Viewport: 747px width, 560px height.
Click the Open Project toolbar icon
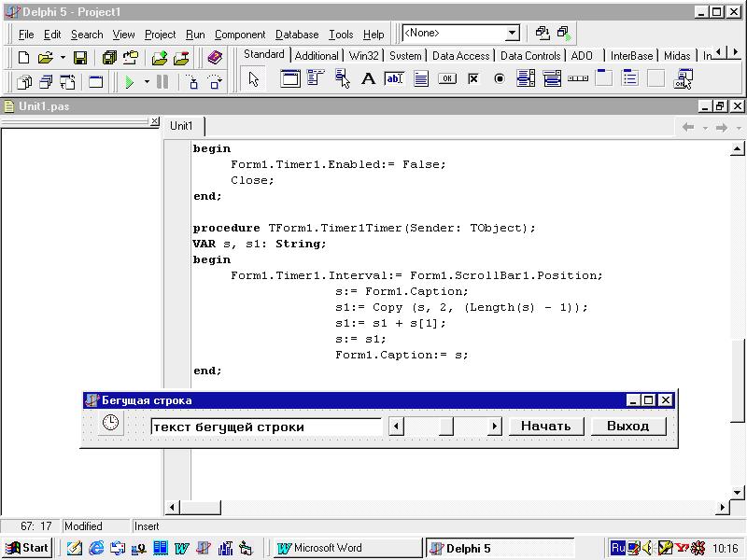[131, 58]
